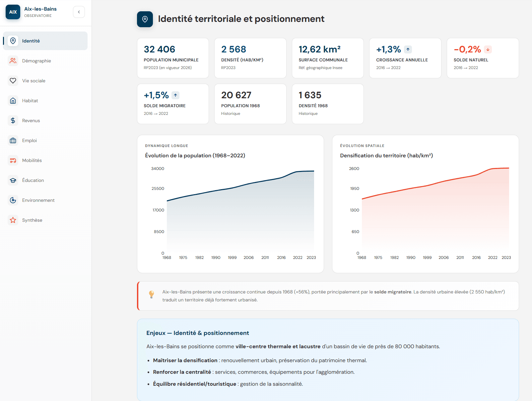This screenshot has width=532, height=401.
Task: Open Démographie via its people icon
Action: coord(13,61)
